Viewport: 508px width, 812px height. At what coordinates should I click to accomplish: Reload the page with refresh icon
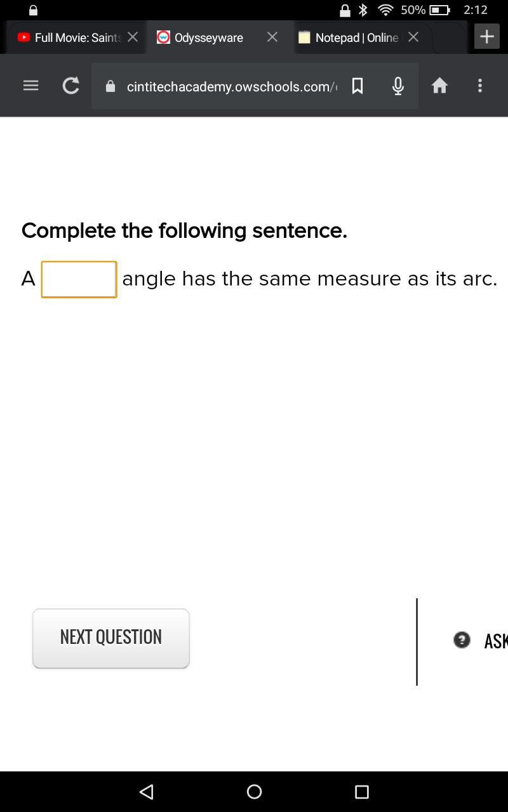(x=70, y=86)
